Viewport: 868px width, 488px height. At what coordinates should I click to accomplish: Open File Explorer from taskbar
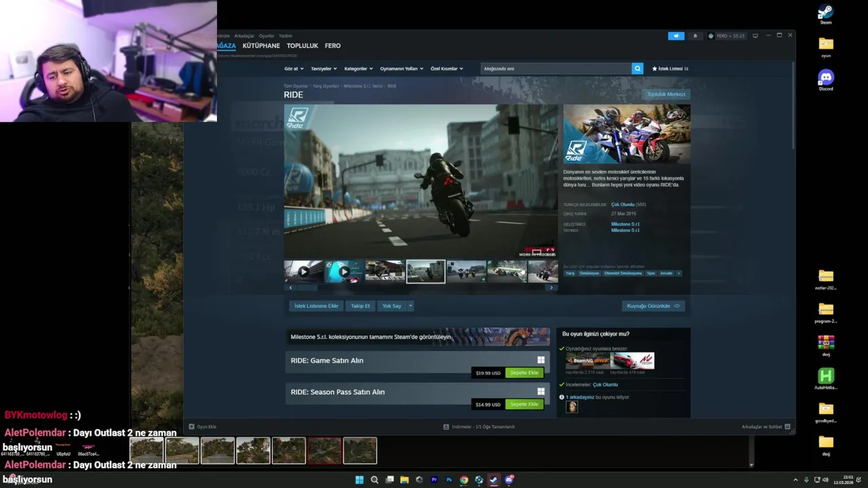(404, 480)
